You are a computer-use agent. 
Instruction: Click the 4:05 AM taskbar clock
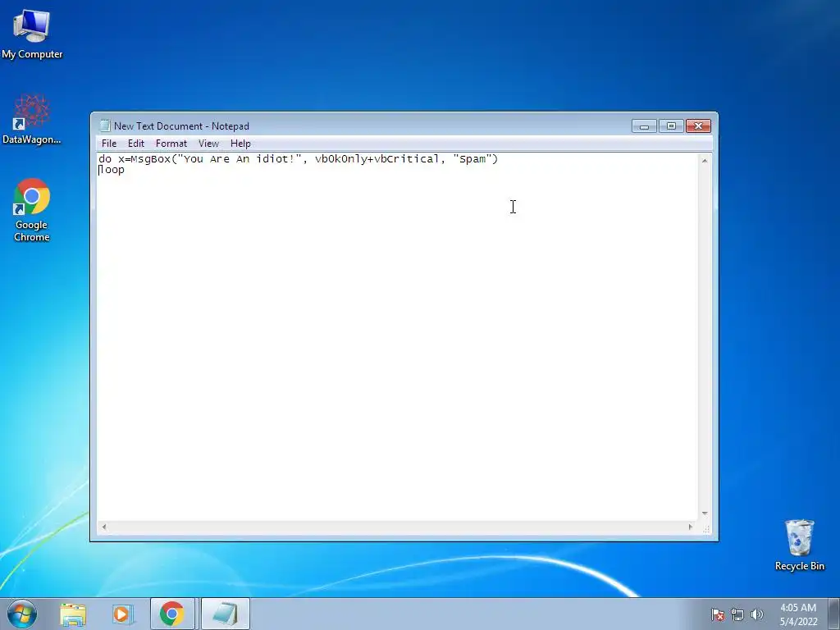click(798, 614)
